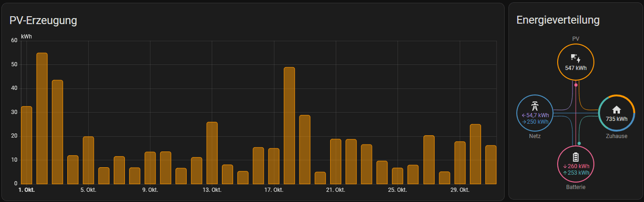Click the chart bar for 27 October
This screenshot has width=644, height=202.
coord(429,160)
